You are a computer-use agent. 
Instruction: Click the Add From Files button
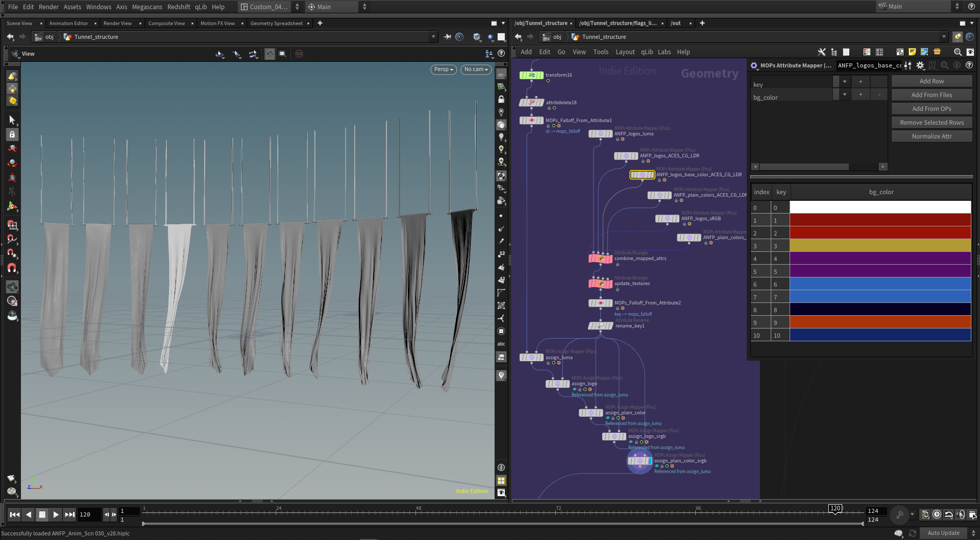point(932,95)
